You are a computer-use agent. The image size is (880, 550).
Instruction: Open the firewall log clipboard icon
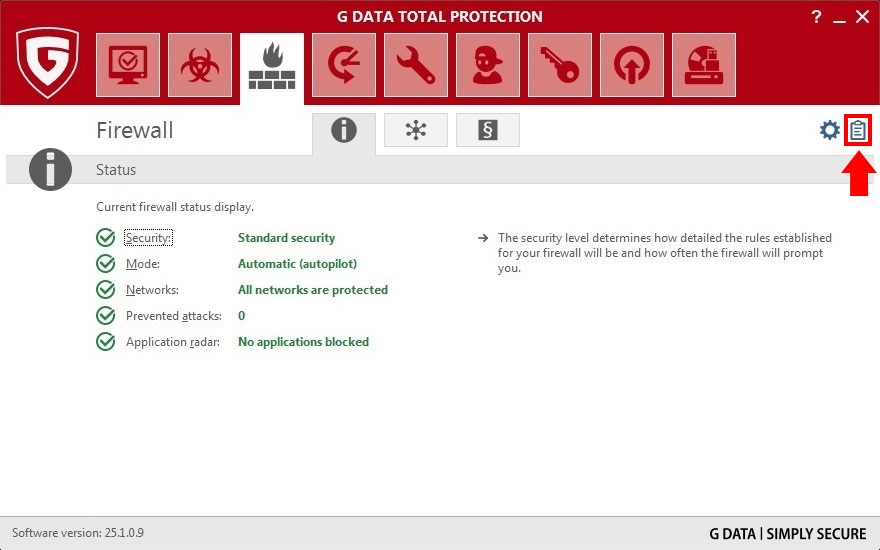pos(858,130)
